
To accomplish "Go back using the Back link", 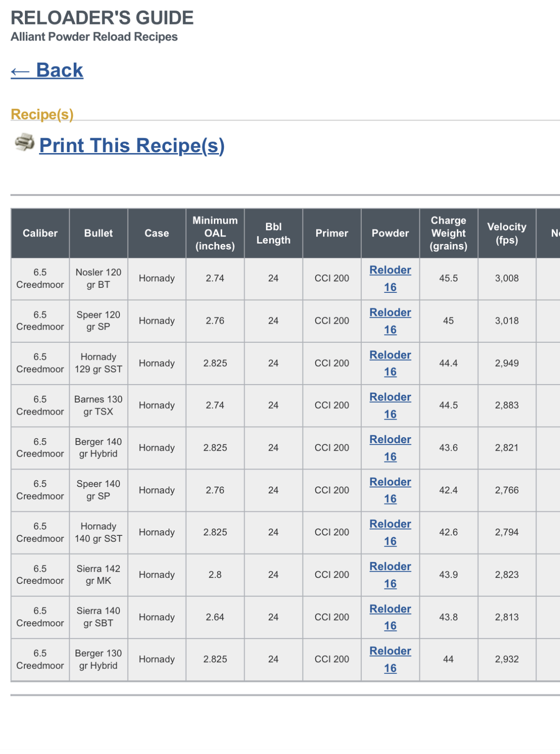I will tap(47, 71).
